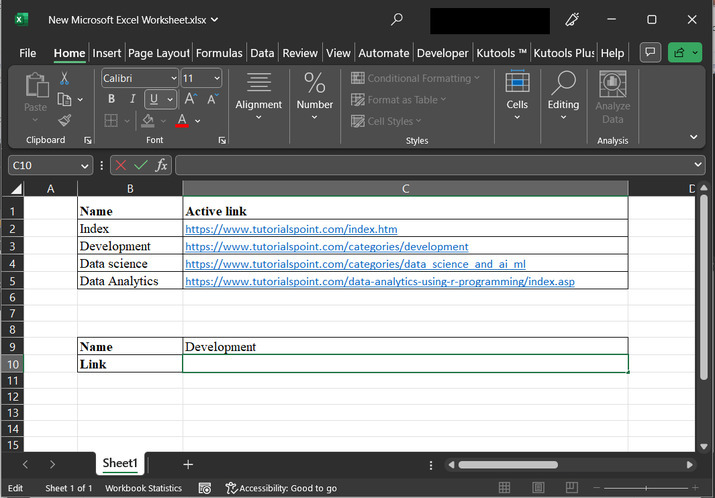Screen dimensions: 715x498
Task: Open the Calibri font name dropdown
Action: (x=173, y=78)
